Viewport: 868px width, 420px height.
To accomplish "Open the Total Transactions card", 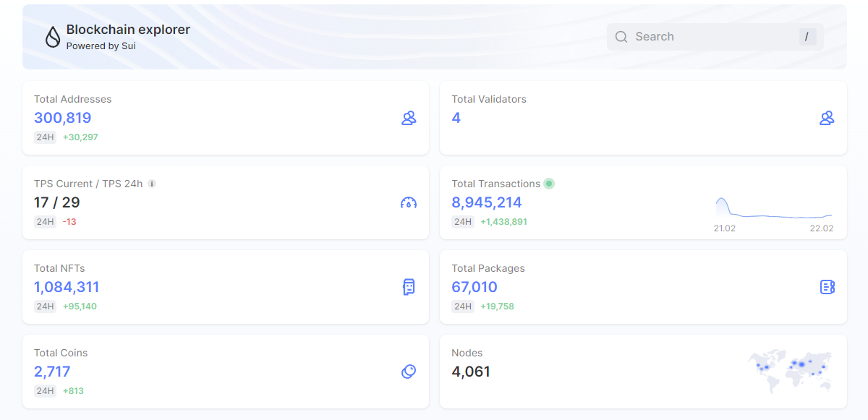I will click(643, 202).
